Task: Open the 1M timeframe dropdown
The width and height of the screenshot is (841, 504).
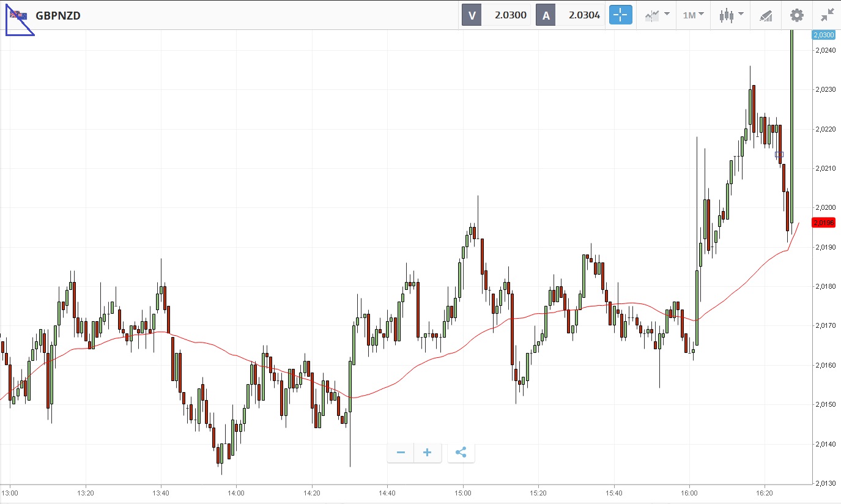Action: 694,15
